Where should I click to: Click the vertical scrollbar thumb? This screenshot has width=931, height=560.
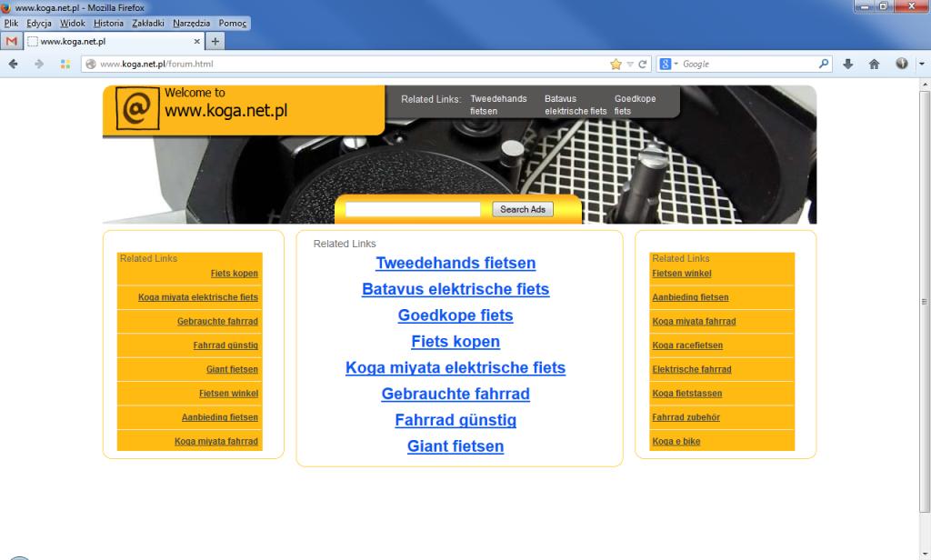(925, 300)
